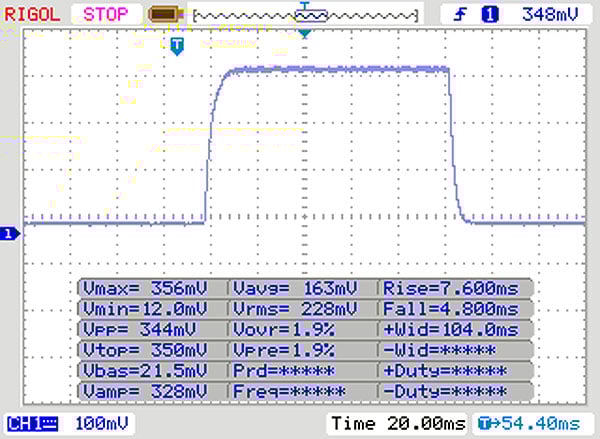Screen dimensions: 600x439
Task: Select the Vpp= 344mV measurement
Action: pyautogui.click(x=139, y=329)
